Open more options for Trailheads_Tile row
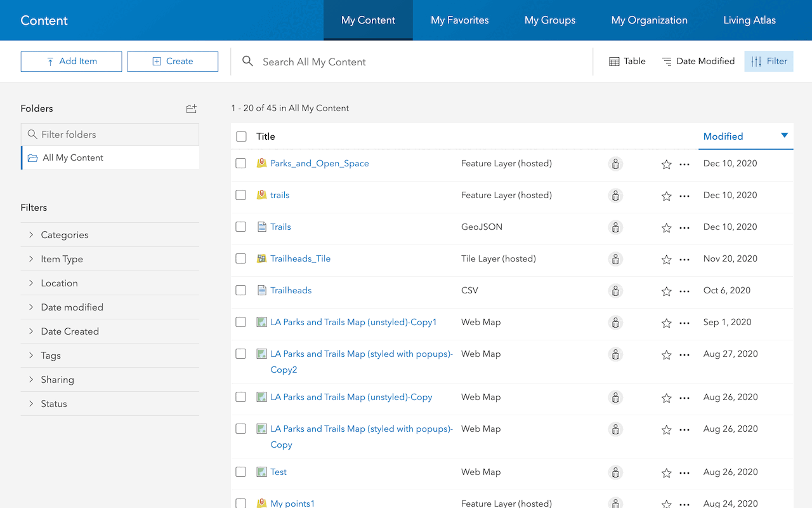This screenshot has height=508, width=812. [x=684, y=260]
